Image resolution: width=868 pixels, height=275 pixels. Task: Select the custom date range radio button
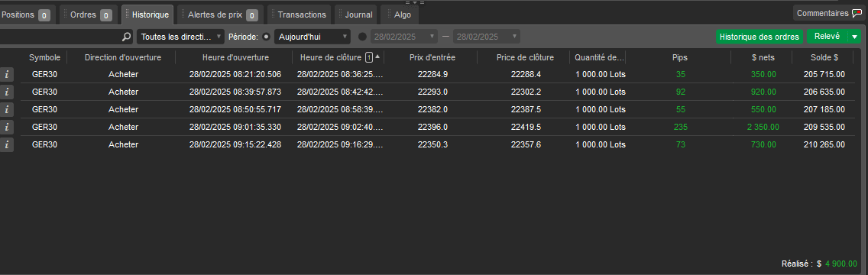[363, 37]
